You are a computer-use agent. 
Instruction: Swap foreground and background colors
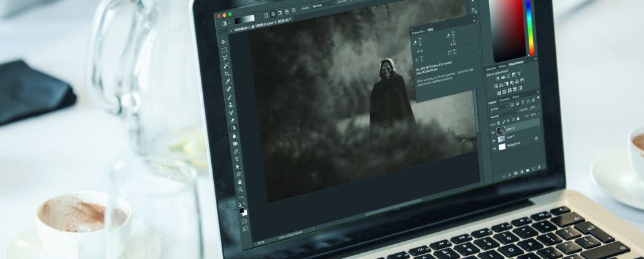pyautogui.click(x=245, y=203)
